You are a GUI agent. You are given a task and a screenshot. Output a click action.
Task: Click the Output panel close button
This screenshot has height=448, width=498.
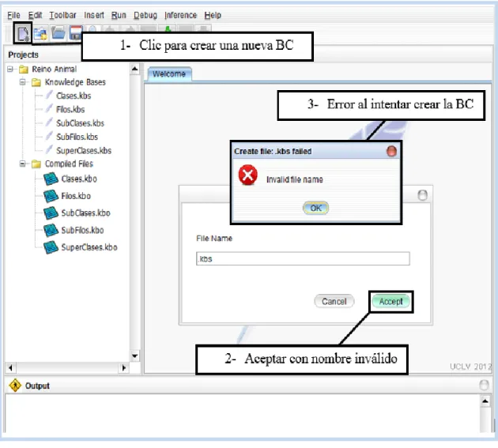[484, 385]
